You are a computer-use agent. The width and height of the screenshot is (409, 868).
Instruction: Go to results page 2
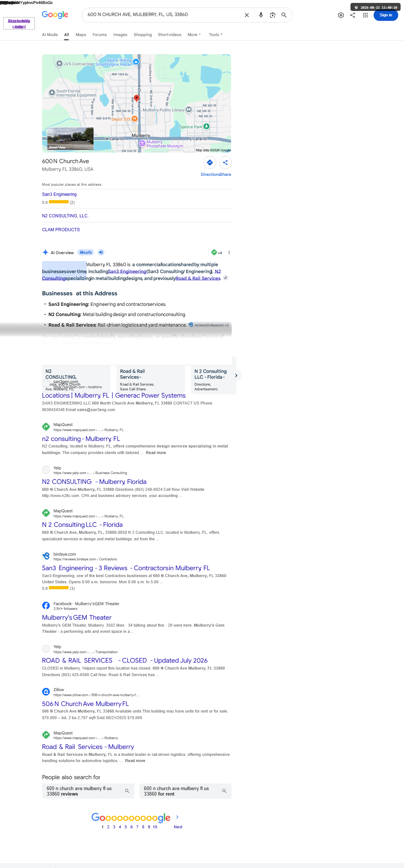tap(108, 827)
